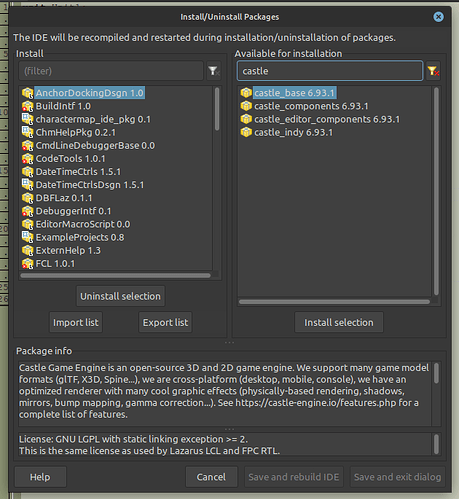The height and width of the screenshot is (499, 459).
Task: Focus the Install filter text field
Action: tap(111, 71)
